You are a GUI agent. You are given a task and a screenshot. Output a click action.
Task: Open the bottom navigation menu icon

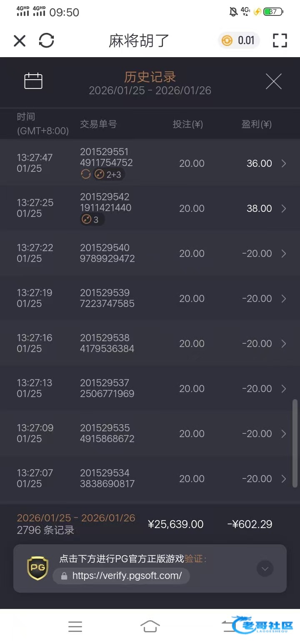75,626
